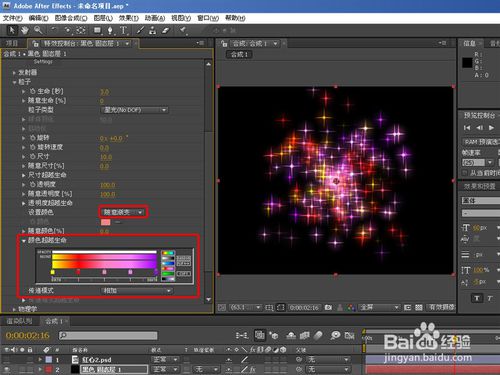The width and height of the screenshot is (500, 375).
Task: Toggle visibility of 红心2.psd layer
Action: pyautogui.click(x=7, y=359)
